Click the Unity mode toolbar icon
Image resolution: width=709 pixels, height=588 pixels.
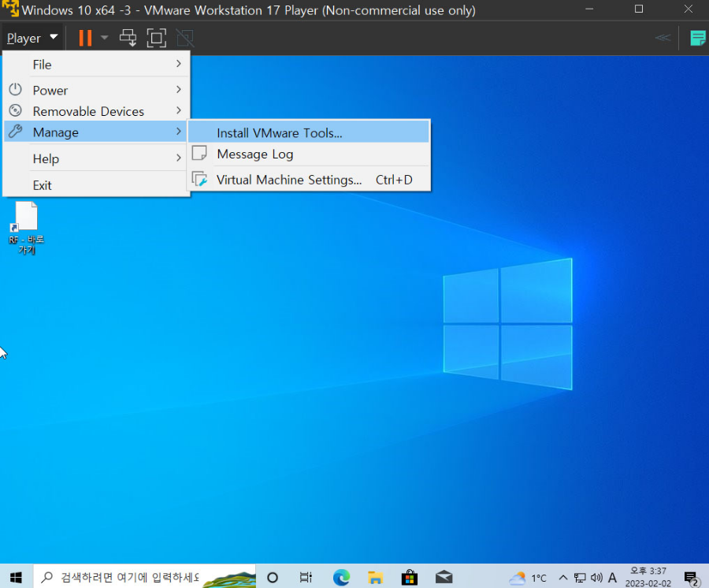(185, 38)
